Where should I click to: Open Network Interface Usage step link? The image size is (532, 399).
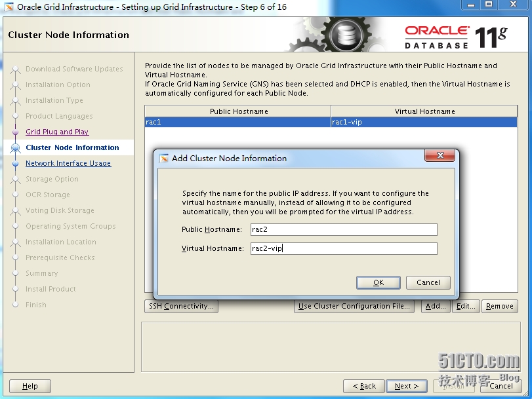(x=68, y=163)
